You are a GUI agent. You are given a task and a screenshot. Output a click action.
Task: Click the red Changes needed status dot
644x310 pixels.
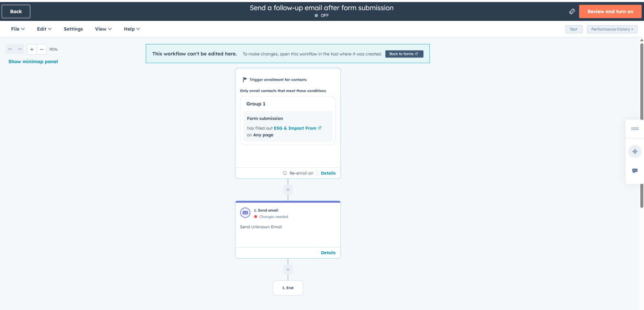coord(256,217)
